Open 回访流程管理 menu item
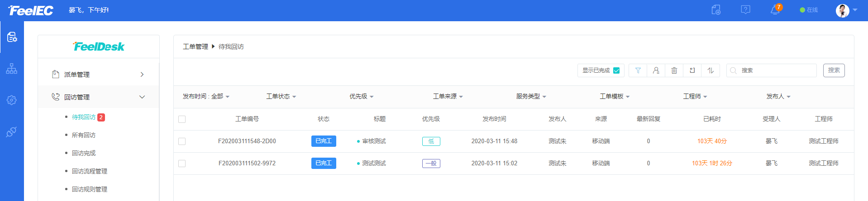Screen dimensions: 868x201 click(x=90, y=171)
